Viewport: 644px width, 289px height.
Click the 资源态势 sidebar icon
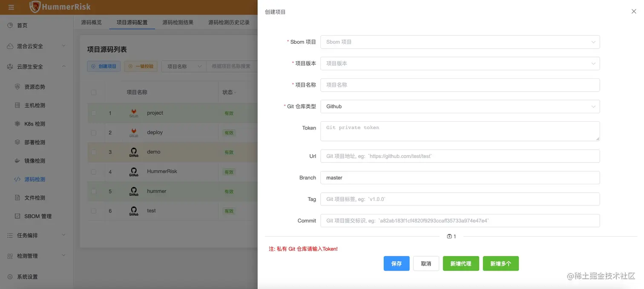click(x=17, y=87)
